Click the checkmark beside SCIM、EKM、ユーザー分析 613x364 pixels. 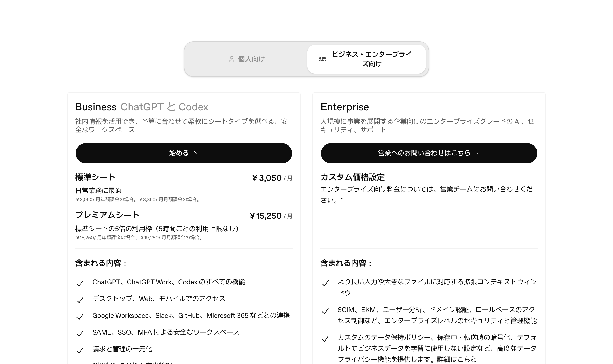coord(325,311)
